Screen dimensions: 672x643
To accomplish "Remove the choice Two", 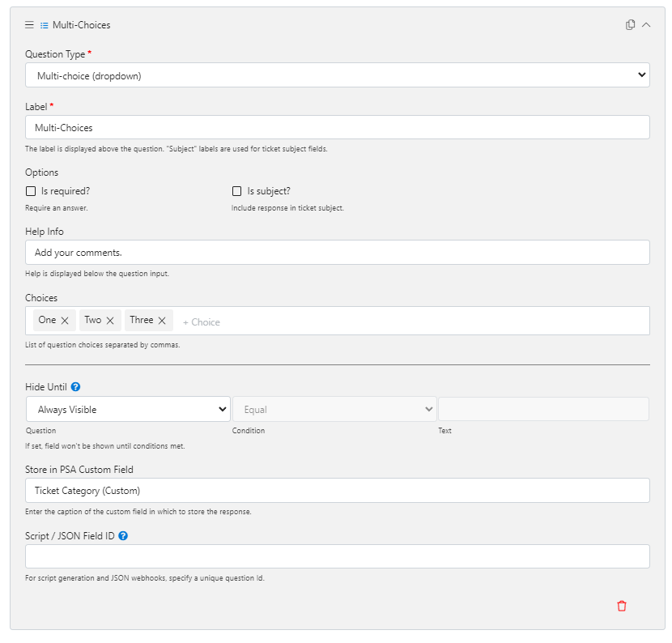I will click(110, 321).
